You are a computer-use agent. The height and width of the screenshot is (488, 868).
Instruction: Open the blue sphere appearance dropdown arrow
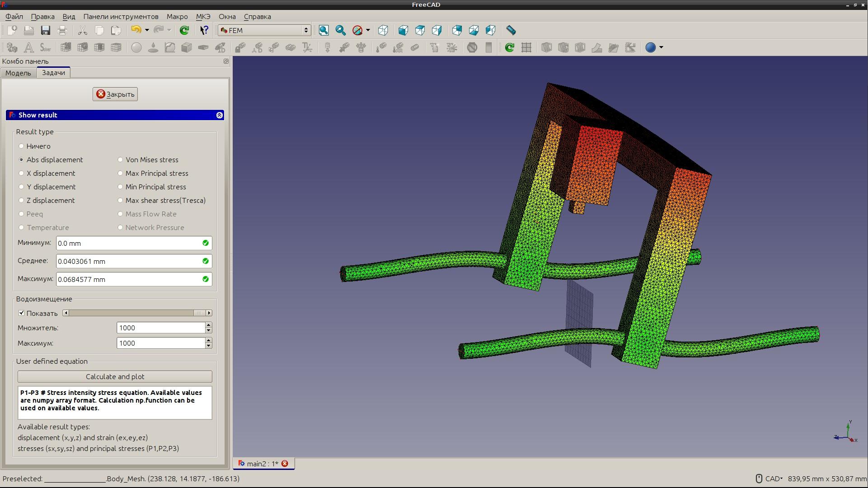coord(662,47)
